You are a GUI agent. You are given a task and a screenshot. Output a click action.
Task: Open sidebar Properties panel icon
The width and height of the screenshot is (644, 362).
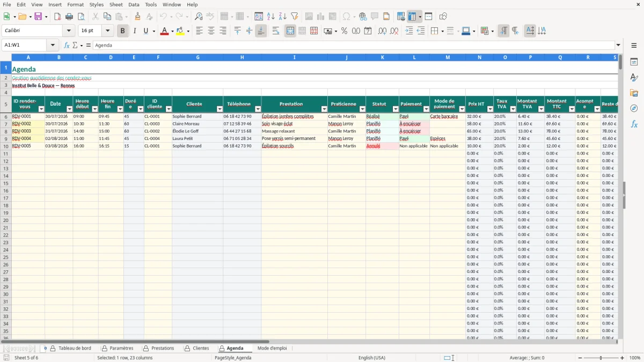(634, 62)
